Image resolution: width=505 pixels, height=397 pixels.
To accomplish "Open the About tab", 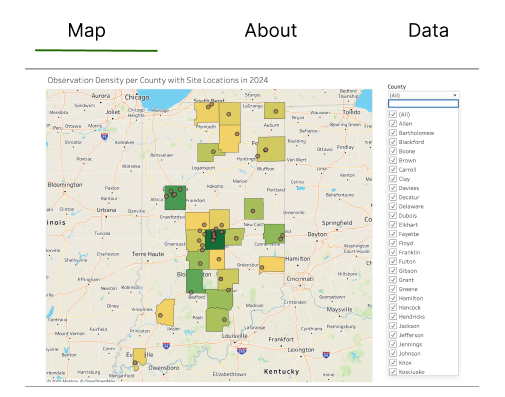I will (x=271, y=30).
